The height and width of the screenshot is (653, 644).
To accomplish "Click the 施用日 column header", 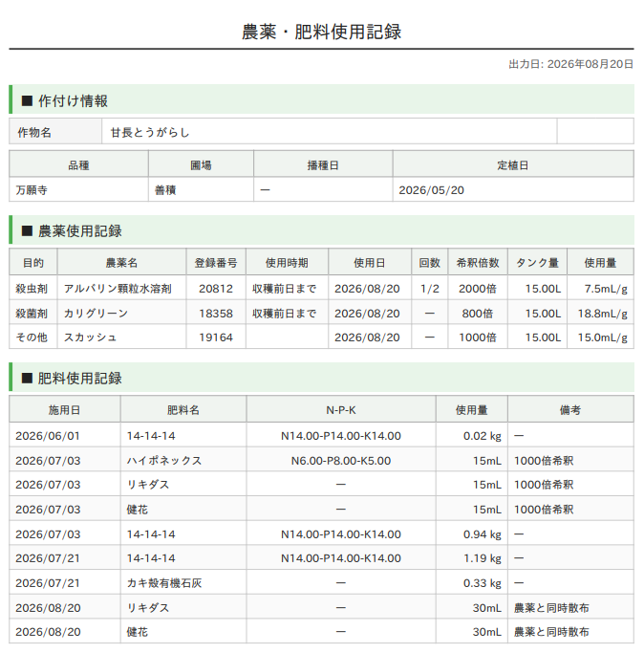I will (x=65, y=410).
